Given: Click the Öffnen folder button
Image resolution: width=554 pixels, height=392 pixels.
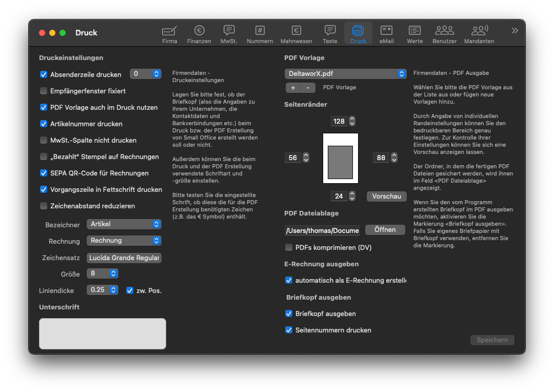Looking at the screenshot, I should click(x=385, y=230).
